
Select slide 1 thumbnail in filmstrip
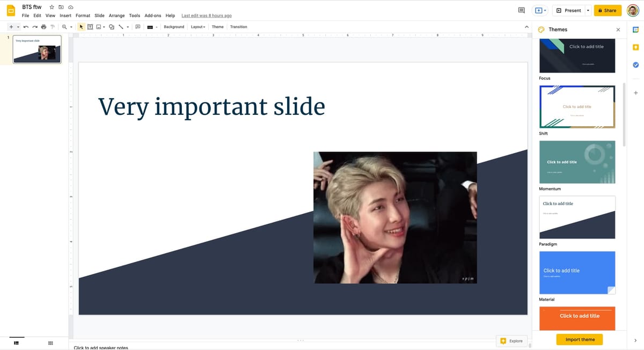click(37, 49)
